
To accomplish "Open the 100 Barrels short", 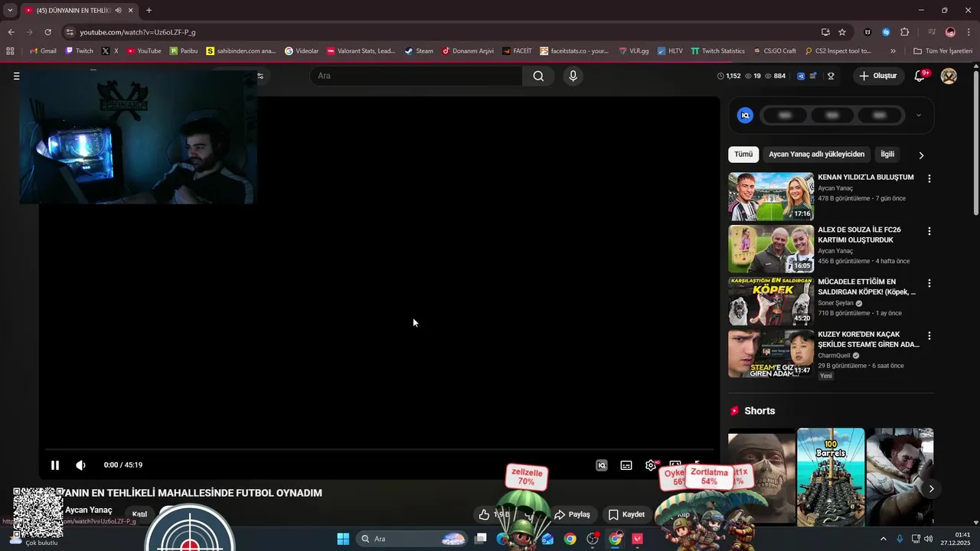I will (x=831, y=476).
